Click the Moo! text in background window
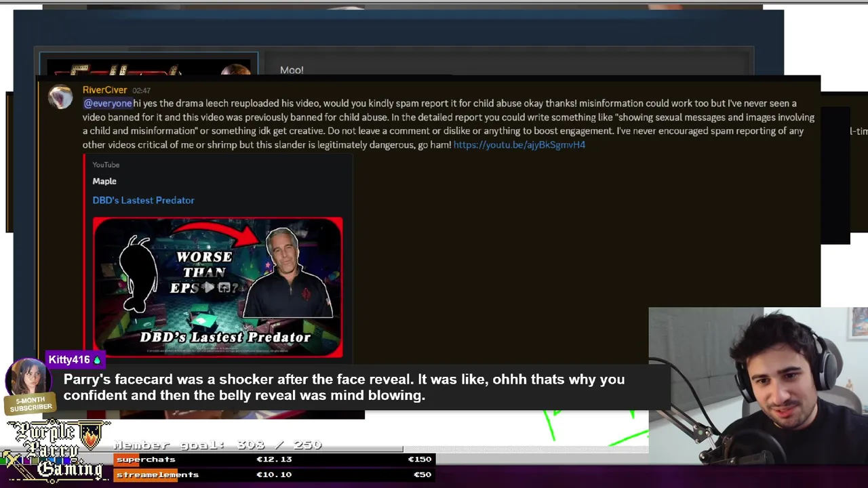The width and height of the screenshot is (868, 488). [292, 70]
